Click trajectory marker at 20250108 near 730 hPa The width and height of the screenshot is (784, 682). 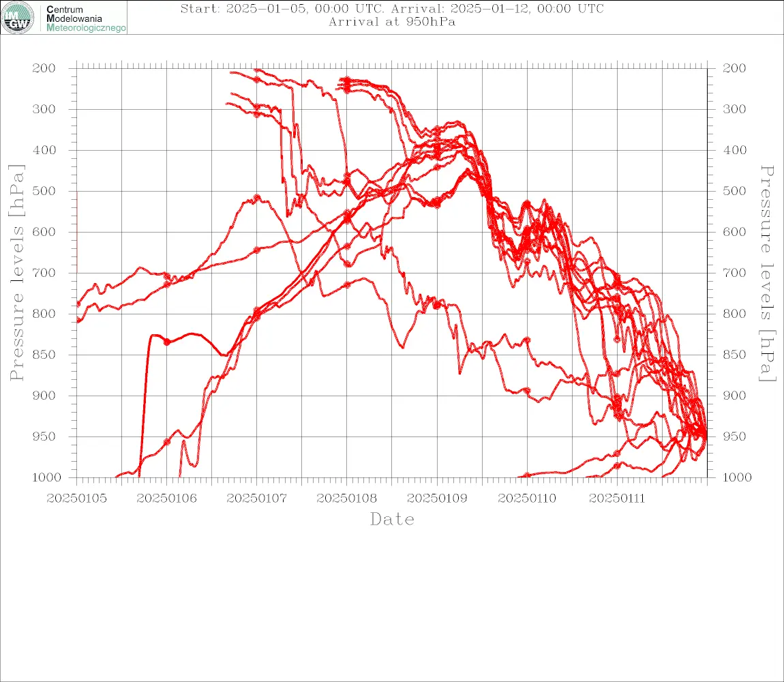coord(347,285)
